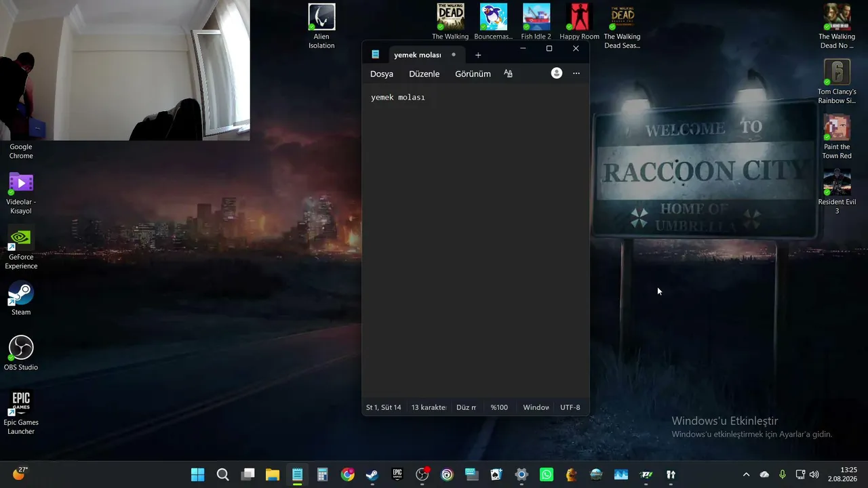Select the Epic Games Launcher desktop icon
The height and width of the screenshot is (488, 868).
(x=21, y=413)
